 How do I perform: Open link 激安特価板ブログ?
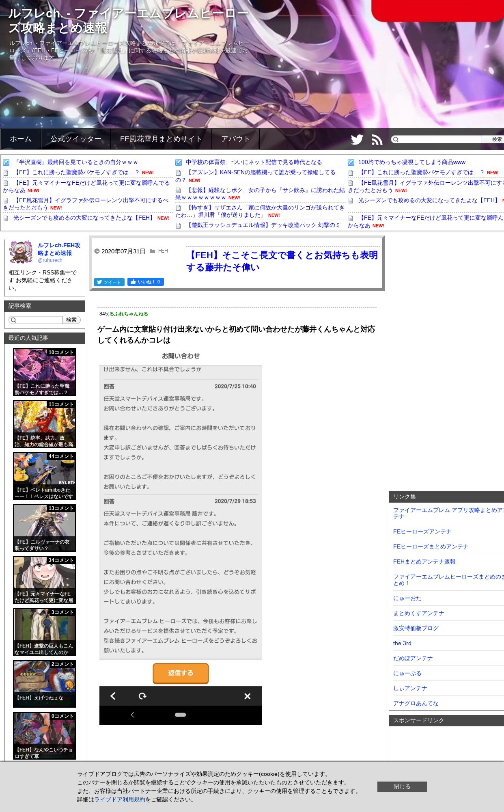[x=416, y=628]
